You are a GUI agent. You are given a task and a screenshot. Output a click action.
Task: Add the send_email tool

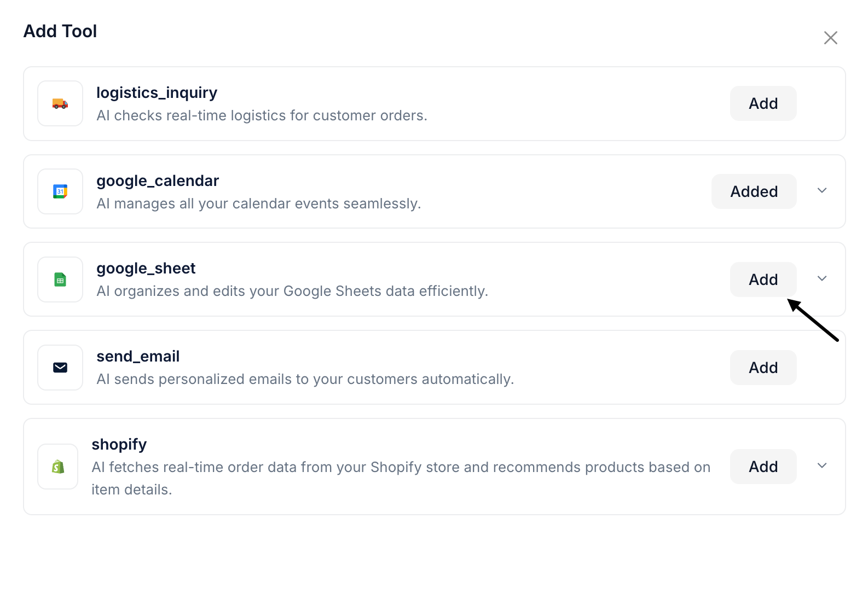point(763,368)
